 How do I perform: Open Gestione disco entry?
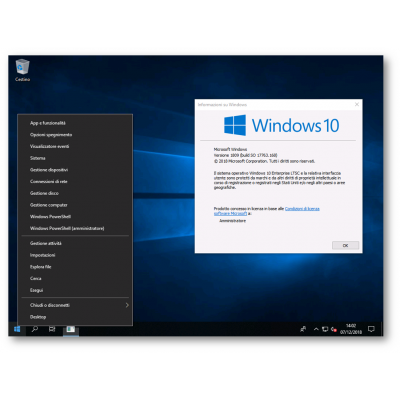point(75,193)
